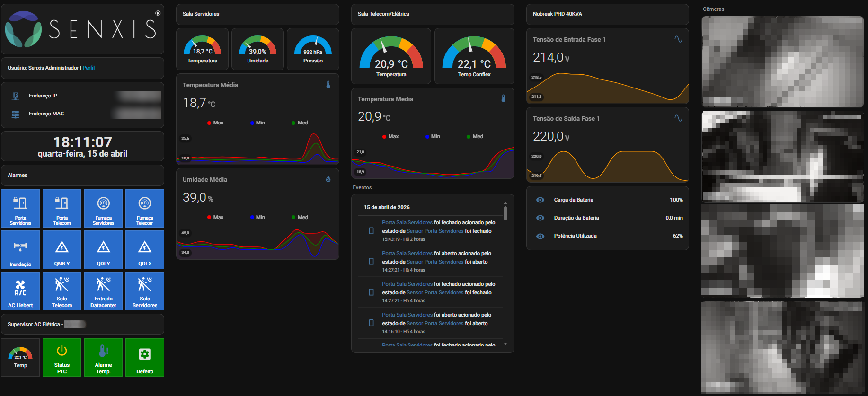
Task: Open the Umidade 39,0% gauge
Action: 257,49
